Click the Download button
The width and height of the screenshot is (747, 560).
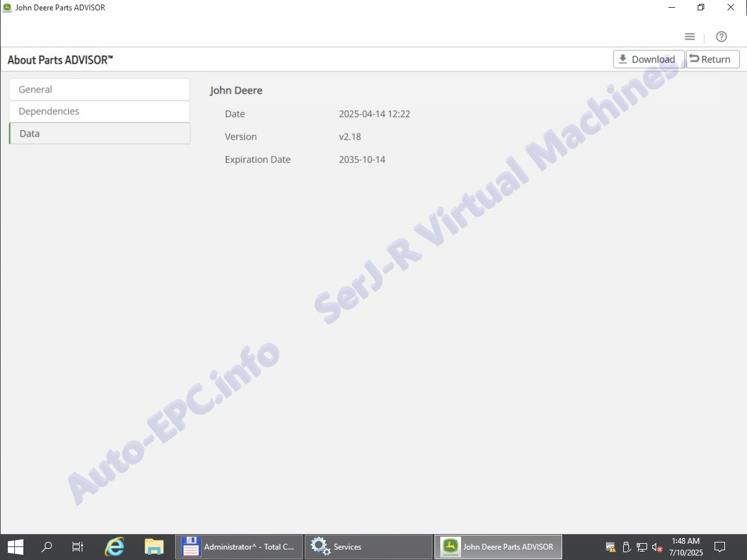point(648,59)
